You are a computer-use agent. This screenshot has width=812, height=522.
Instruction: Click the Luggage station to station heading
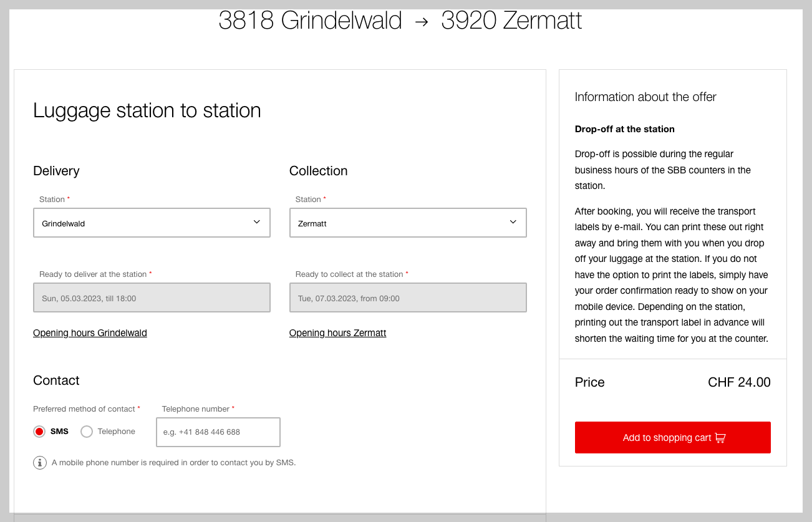[147, 110]
